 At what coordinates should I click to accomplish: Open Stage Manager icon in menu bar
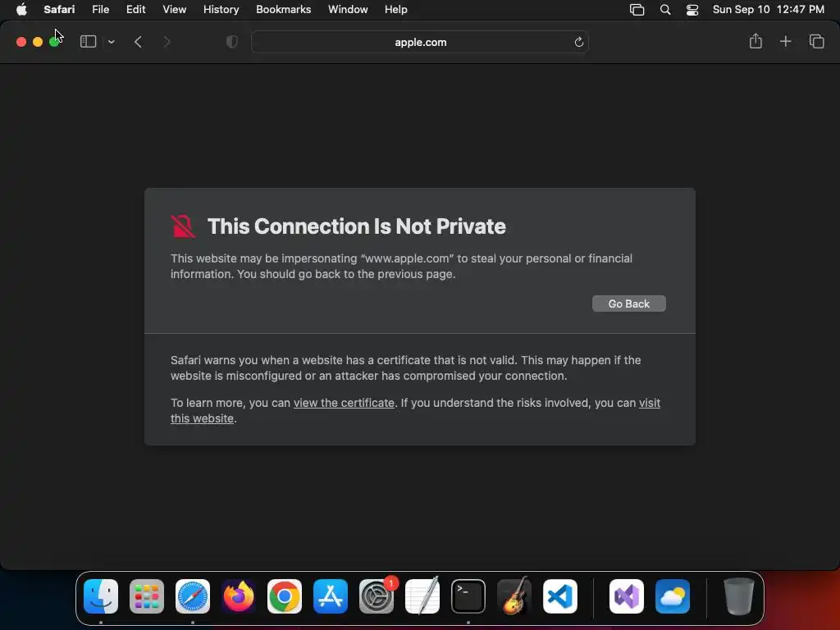tap(637, 10)
